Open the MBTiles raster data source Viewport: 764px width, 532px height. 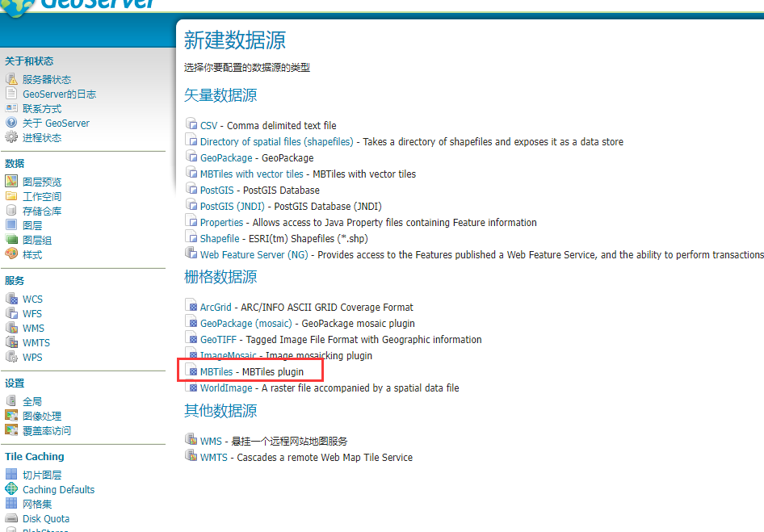tap(216, 372)
